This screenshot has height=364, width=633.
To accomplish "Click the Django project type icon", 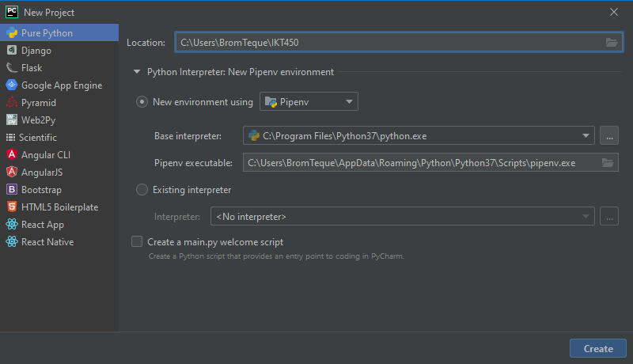I will 12,51.
